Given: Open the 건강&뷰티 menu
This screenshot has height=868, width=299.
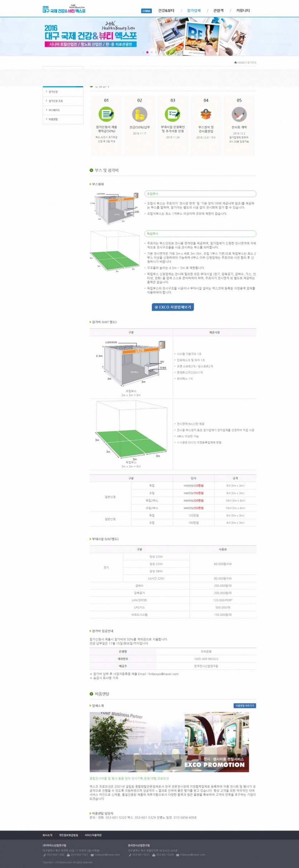Looking at the screenshot, I should coord(166,11).
